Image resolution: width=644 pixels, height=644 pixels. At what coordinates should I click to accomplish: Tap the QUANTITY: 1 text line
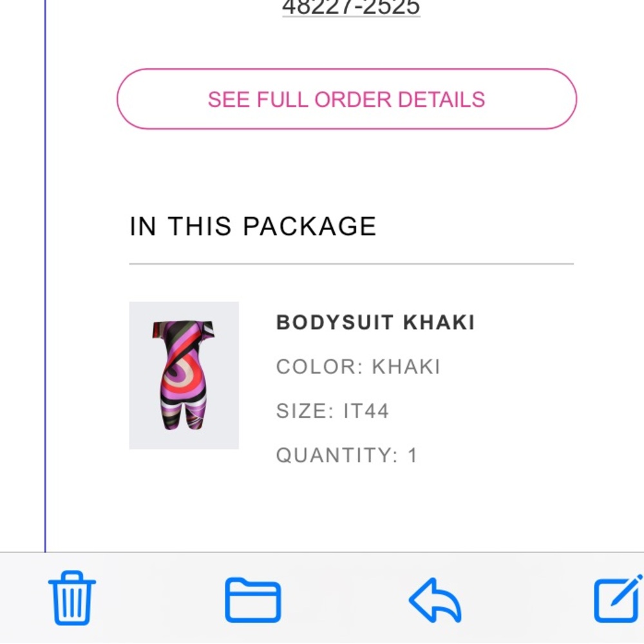pyautogui.click(x=346, y=455)
